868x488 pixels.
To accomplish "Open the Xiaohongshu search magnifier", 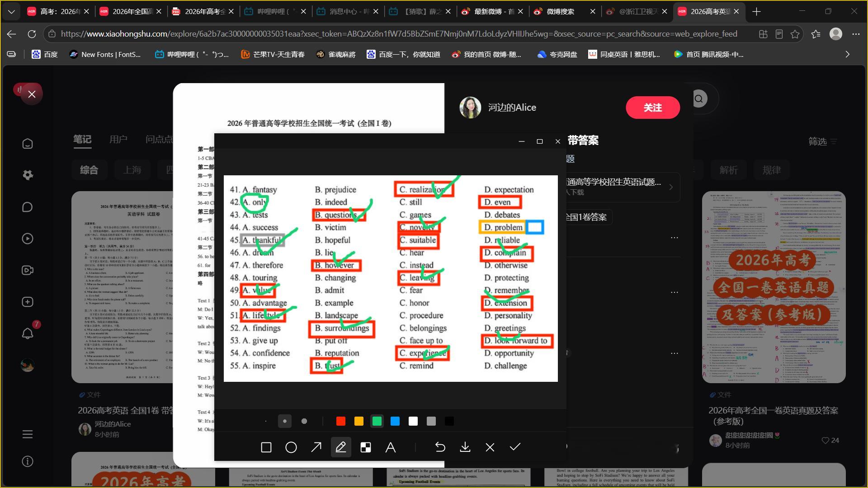I will coord(699,99).
